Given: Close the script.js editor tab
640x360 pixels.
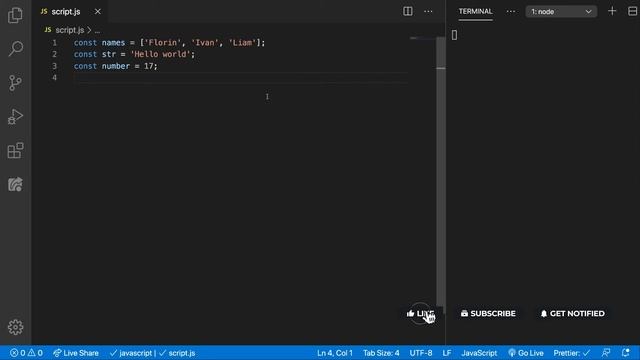Looking at the screenshot, I should pos(98,11).
